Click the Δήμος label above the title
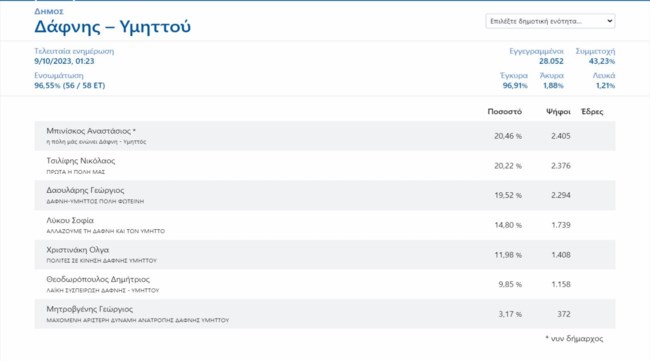Screen dimensions: 650x361 click(x=49, y=11)
